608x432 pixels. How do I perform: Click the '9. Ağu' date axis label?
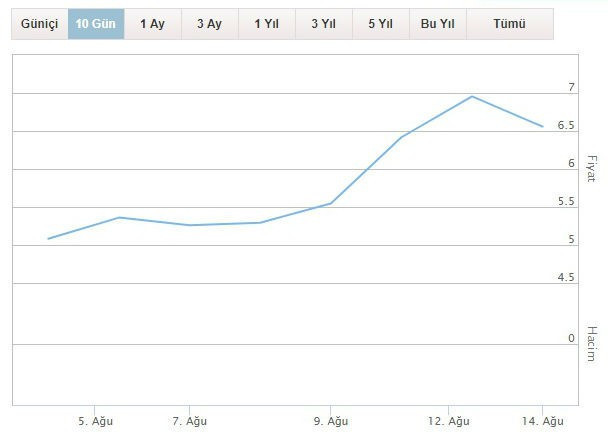tap(331, 421)
